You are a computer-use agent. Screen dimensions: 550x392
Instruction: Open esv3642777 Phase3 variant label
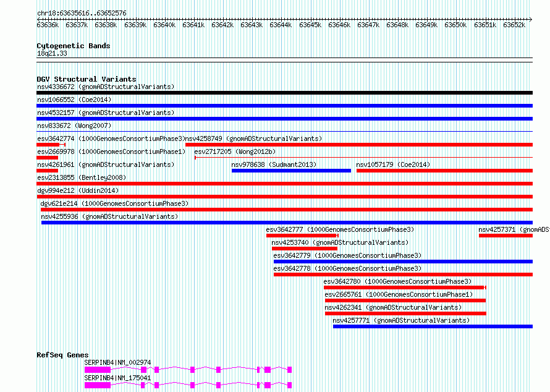[x=340, y=229]
